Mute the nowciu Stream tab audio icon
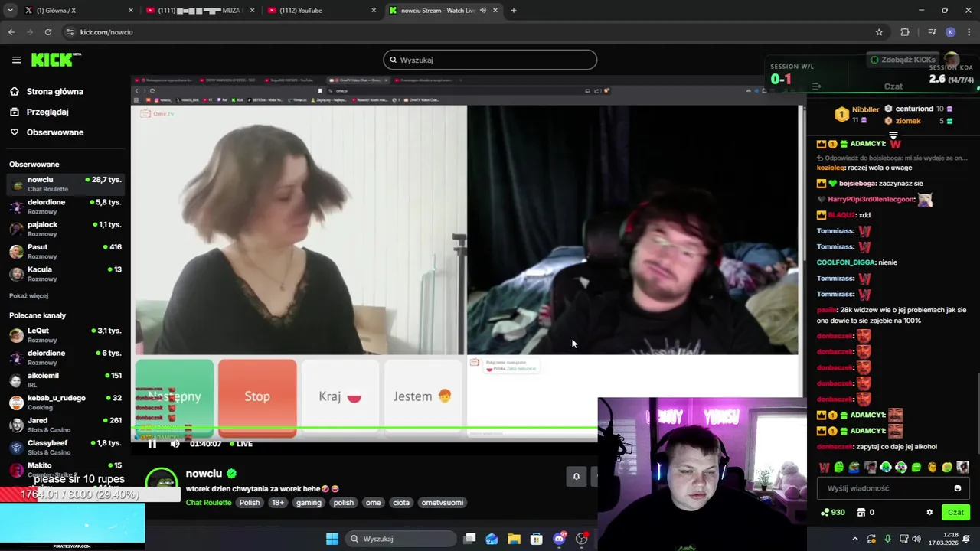Viewport: 980px width, 551px height. point(482,11)
